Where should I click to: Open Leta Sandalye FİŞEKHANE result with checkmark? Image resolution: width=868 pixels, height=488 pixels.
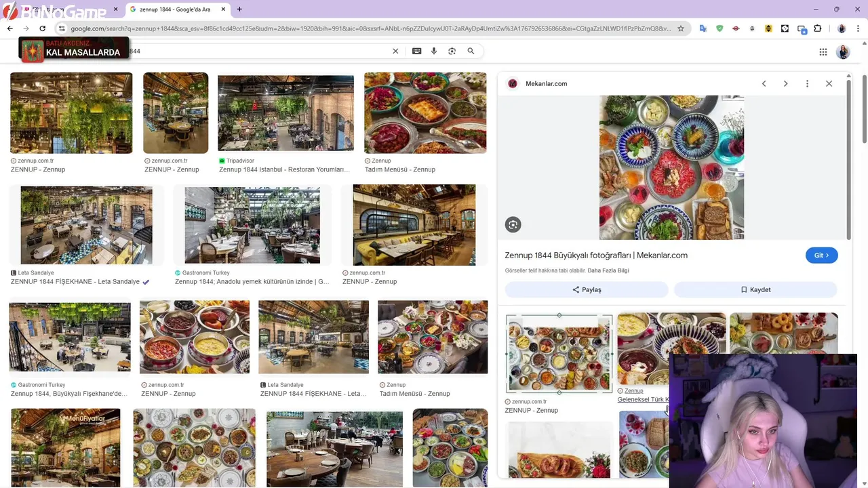pos(86,225)
